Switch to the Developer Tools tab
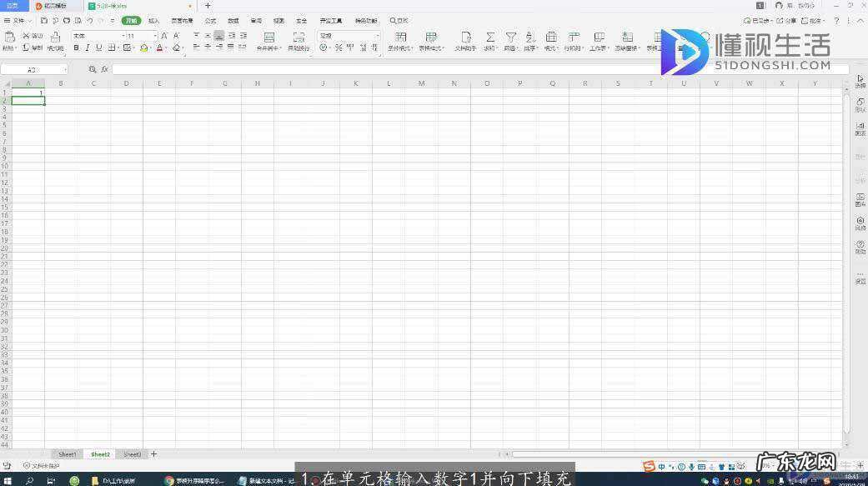The width and height of the screenshot is (868, 486). click(x=330, y=21)
